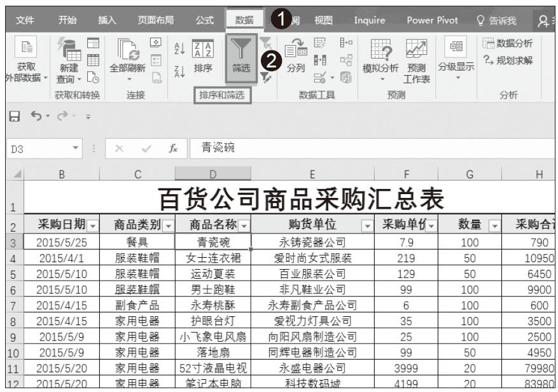Expand the Name Box dropdown arrow
This screenshot has width=558, height=392.
(x=76, y=148)
